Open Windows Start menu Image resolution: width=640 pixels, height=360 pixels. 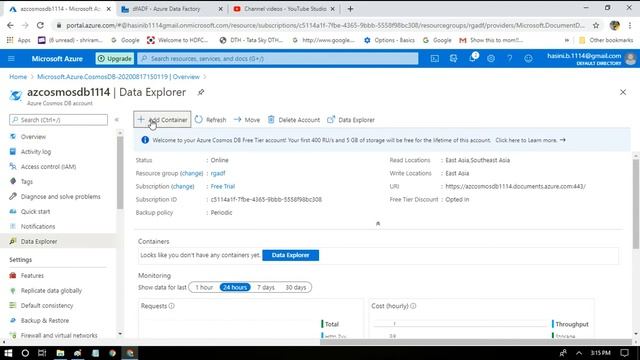point(8,353)
